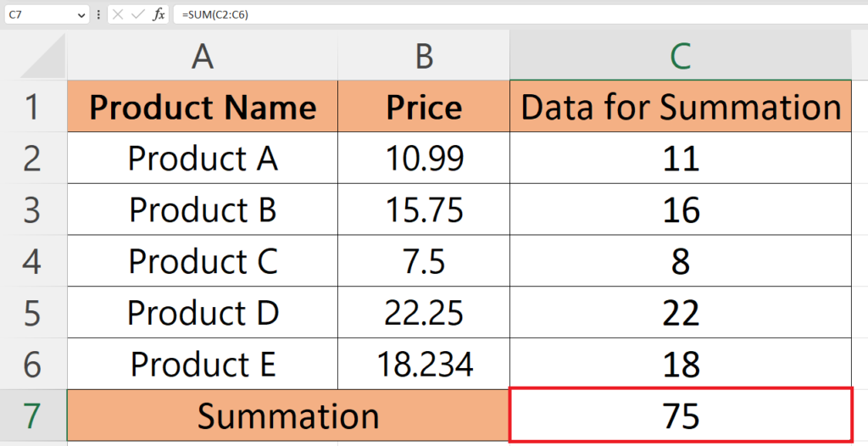This screenshot has width=868, height=446.
Task: Click the Product Name header cell
Action: pos(203,106)
